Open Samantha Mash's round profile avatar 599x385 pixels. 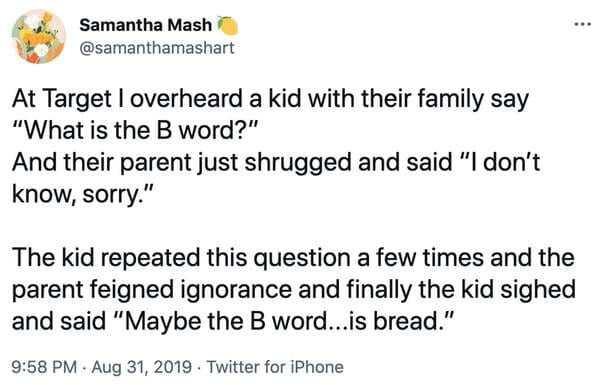(38, 36)
